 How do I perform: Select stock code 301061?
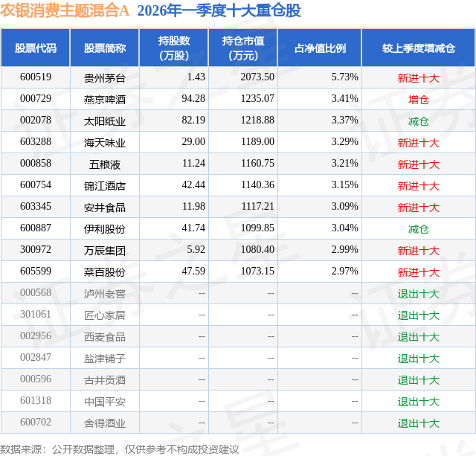[36, 314]
